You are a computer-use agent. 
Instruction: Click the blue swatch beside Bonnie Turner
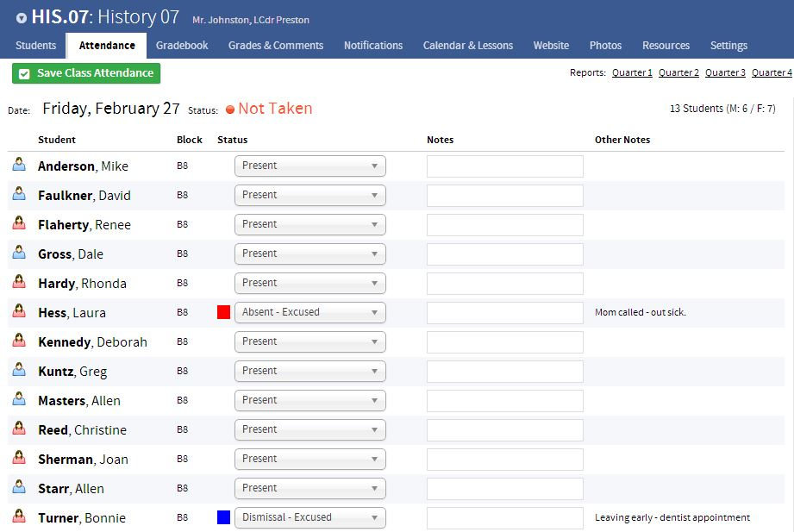[x=224, y=517]
